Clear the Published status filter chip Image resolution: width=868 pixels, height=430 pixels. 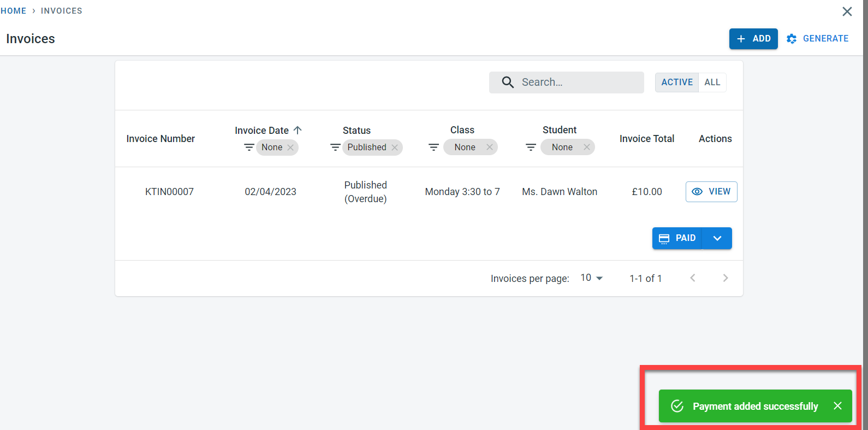pyautogui.click(x=395, y=148)
